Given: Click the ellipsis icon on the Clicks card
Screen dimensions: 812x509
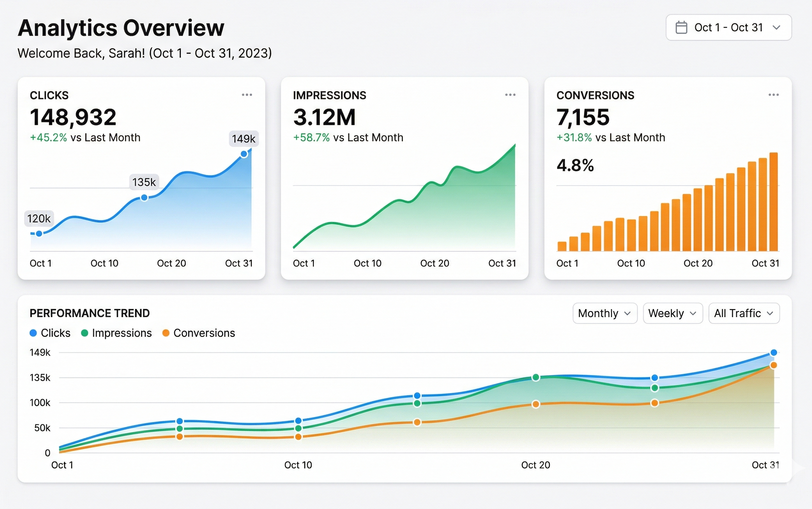Looking at the screenshot, I should (247, 94).
